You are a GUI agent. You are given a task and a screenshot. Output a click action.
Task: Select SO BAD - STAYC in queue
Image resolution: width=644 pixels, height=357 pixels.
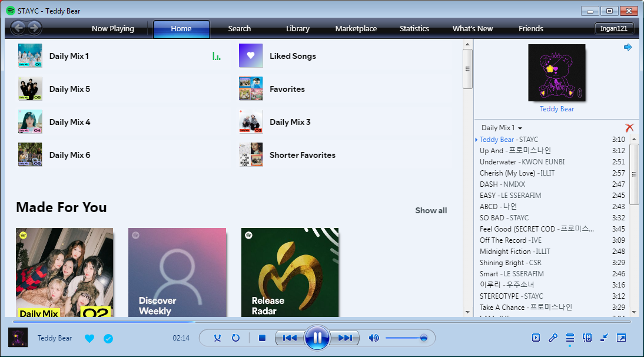pyautogui.click(x=552, y=218)
